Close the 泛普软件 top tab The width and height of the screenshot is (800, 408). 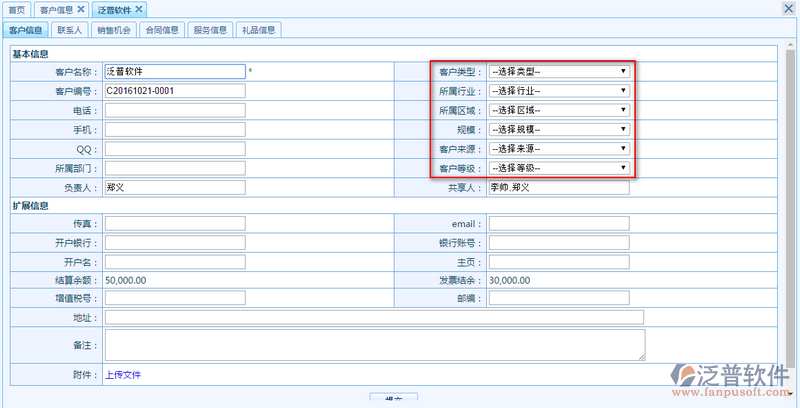tap(139, 9)
